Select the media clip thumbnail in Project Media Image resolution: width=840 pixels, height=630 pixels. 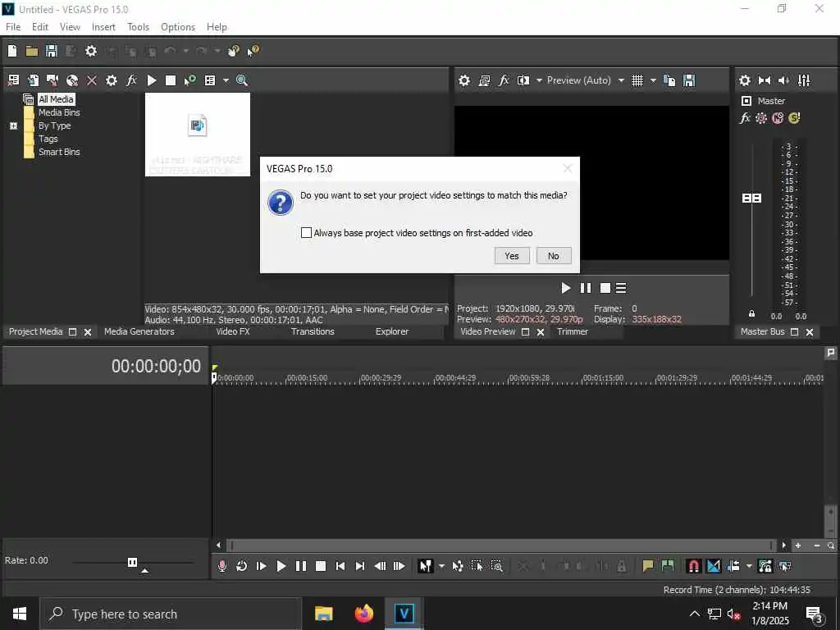click(x=197, y=135)
